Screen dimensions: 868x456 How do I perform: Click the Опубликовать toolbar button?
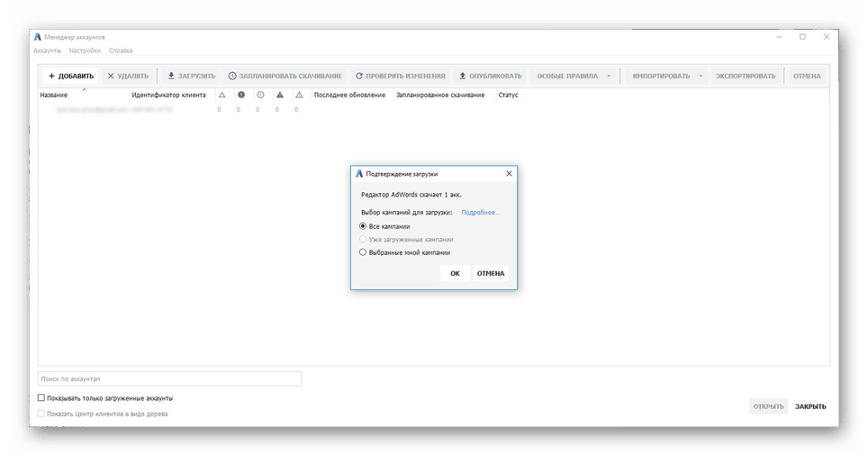491,76
